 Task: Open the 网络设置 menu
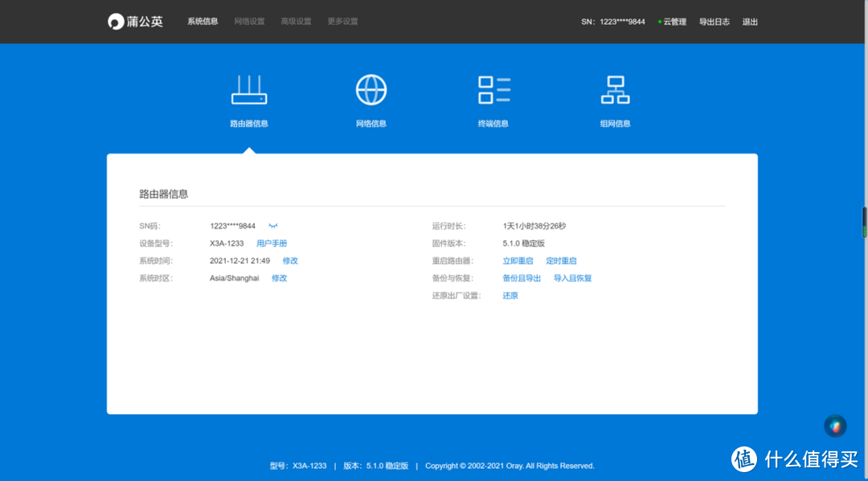tap(249, 22)
